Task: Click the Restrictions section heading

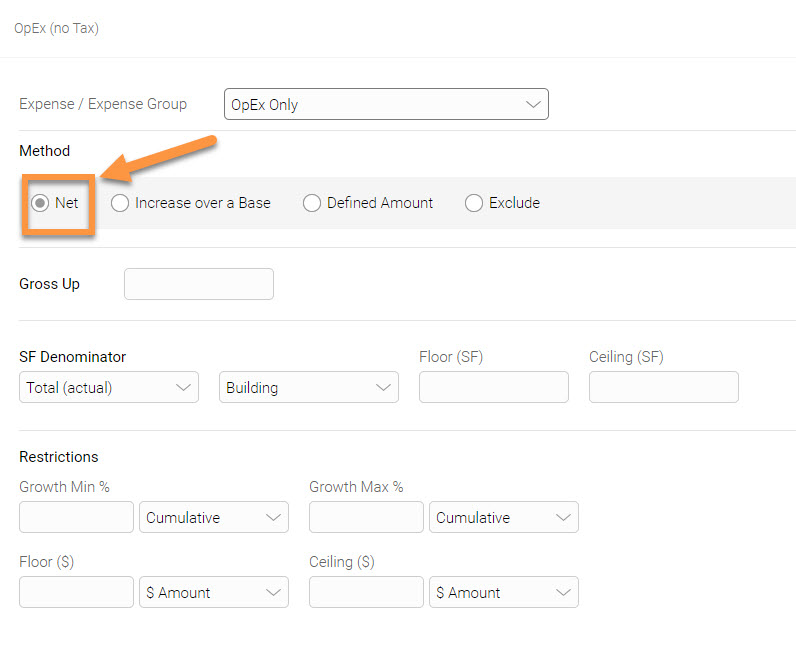Action: pos(59,457)
